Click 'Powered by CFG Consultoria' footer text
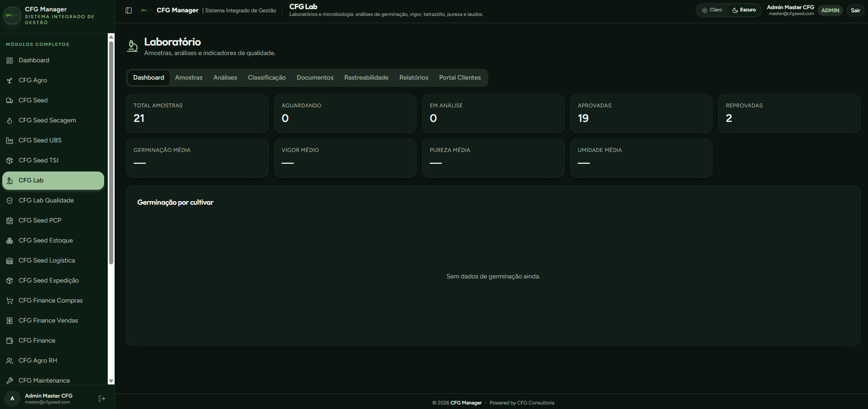Screen dimensions: 868x409 (x=522, y=403)
